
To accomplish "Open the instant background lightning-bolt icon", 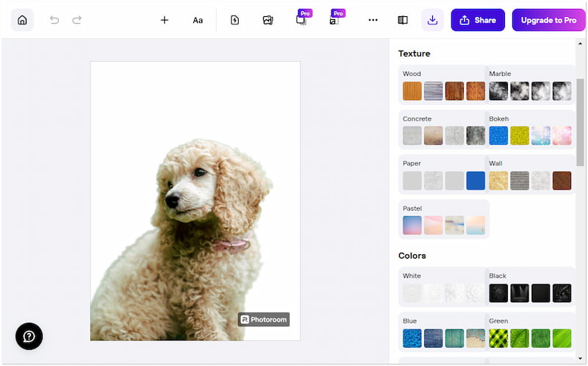I will tap(234, 20).
